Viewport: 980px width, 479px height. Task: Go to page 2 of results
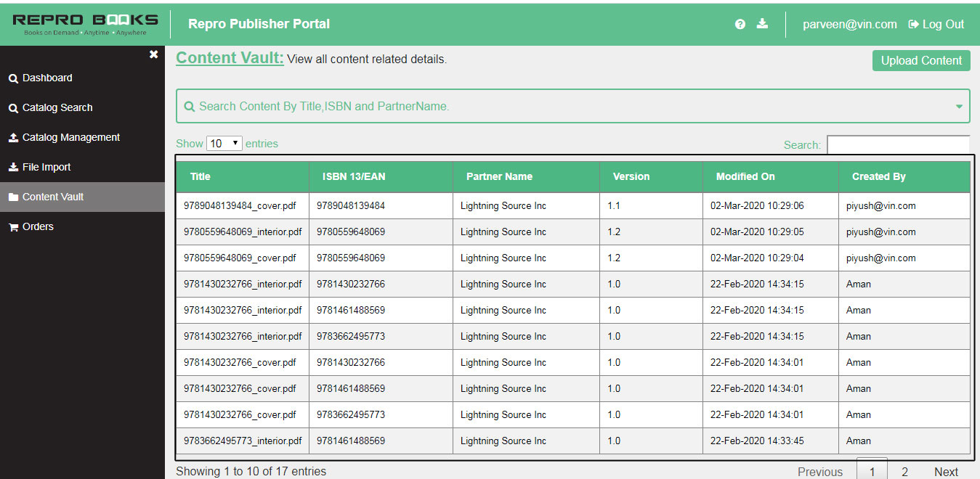(904, 471)
